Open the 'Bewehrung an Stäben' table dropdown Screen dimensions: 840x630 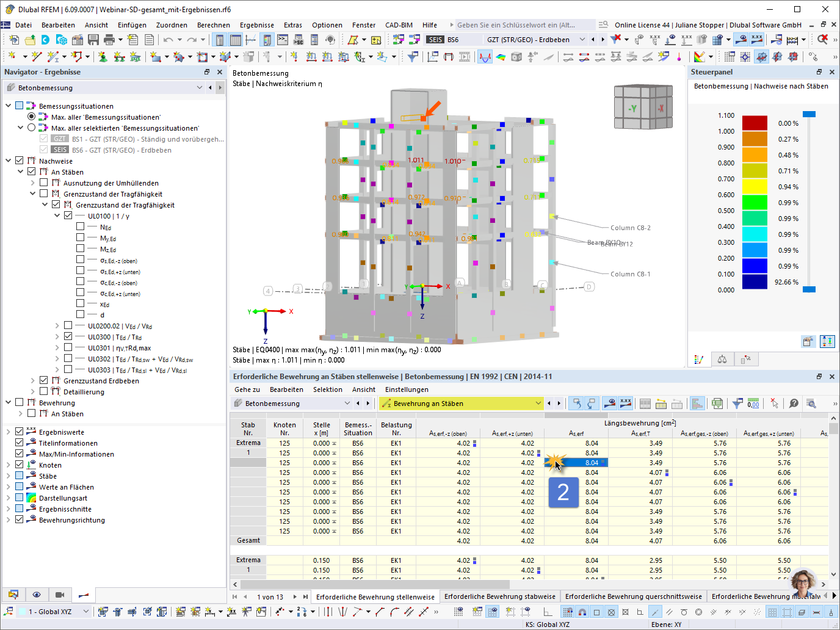coord(538,404)
